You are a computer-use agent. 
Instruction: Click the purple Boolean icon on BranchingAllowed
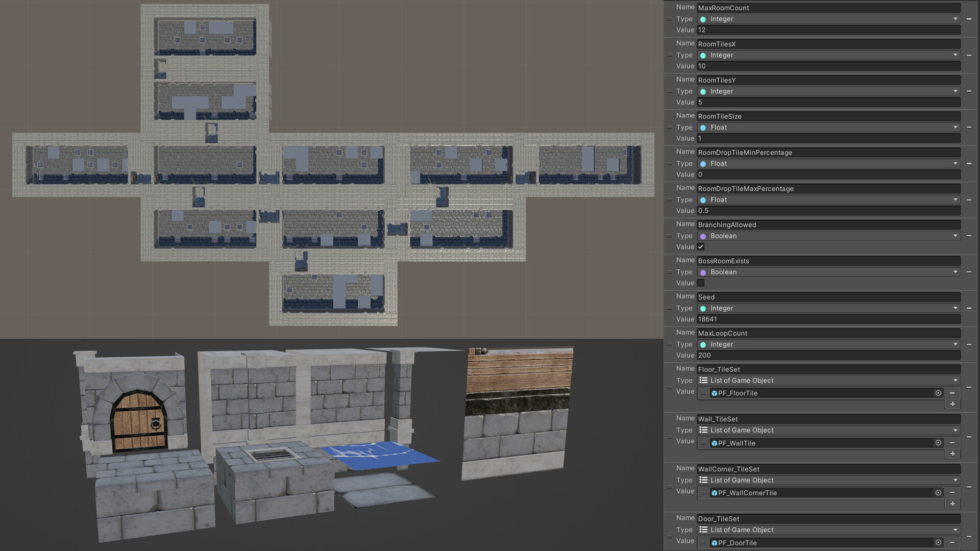coord(704,236)
